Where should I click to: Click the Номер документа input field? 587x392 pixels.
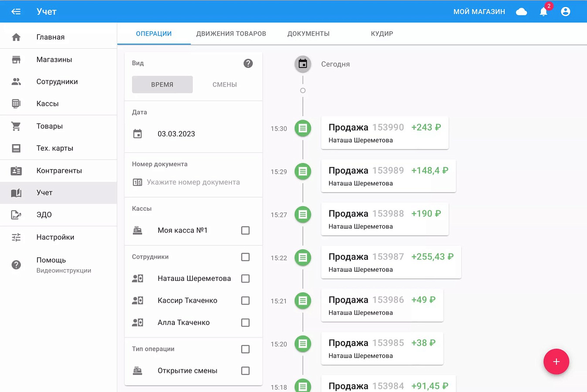tap(193, 182)
